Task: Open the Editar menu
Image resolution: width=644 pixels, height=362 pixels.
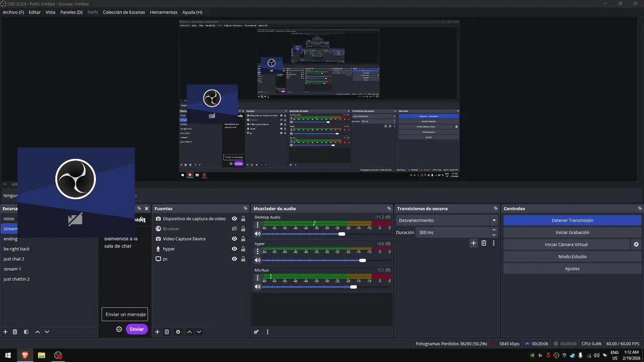Action: [x=35, y=12]
